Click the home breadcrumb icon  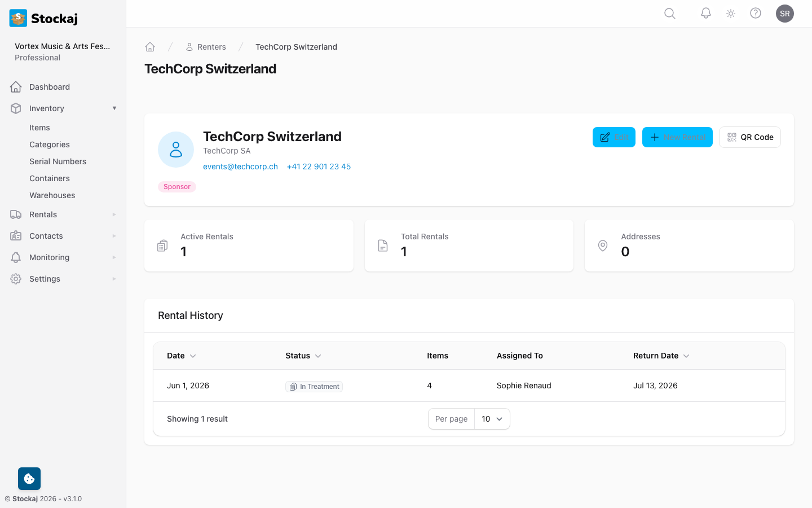pos(150,46)
